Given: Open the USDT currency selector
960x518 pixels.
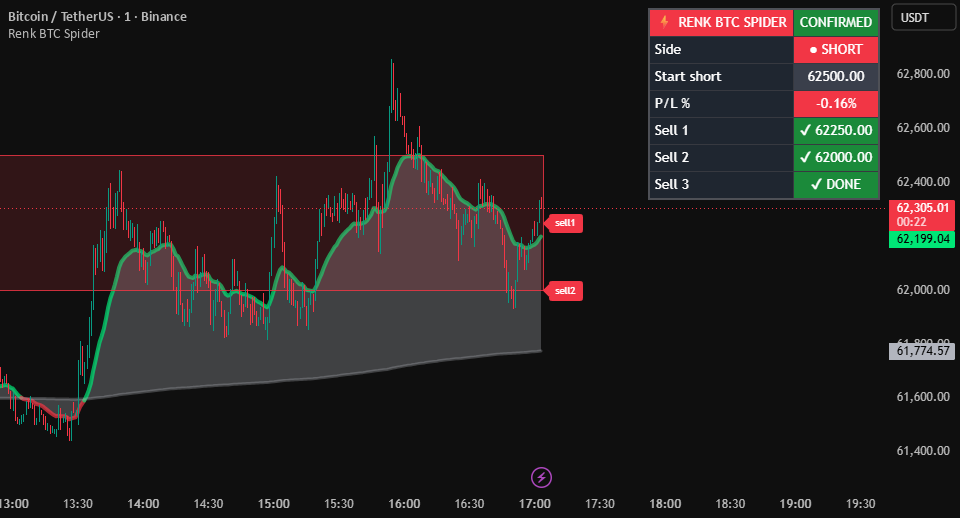Looking at the screenshot, I should (923, 18).
